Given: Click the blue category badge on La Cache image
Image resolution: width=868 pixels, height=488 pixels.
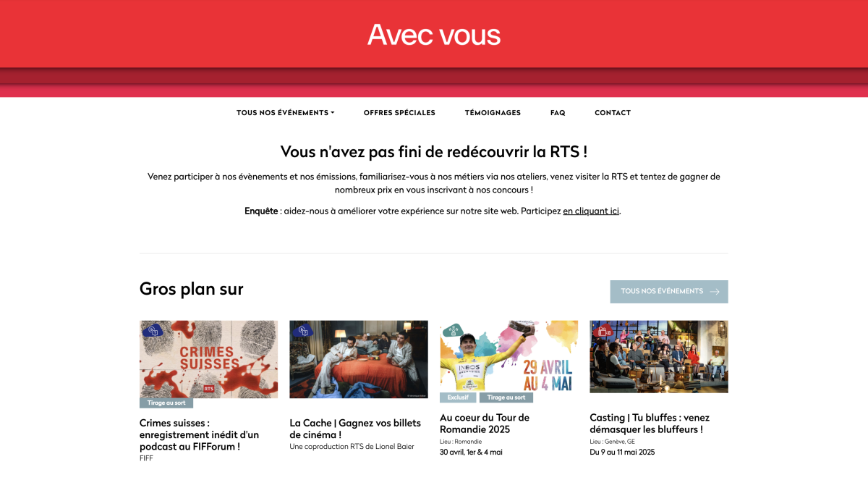Looking at the screenshot, I should click(302, 331).
